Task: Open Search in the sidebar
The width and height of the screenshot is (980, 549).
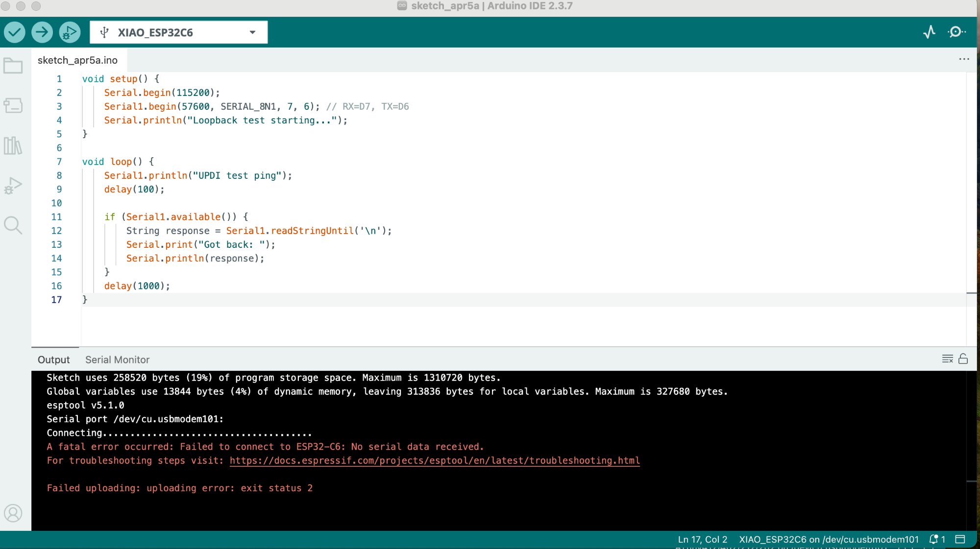Action: coord(13,225)
